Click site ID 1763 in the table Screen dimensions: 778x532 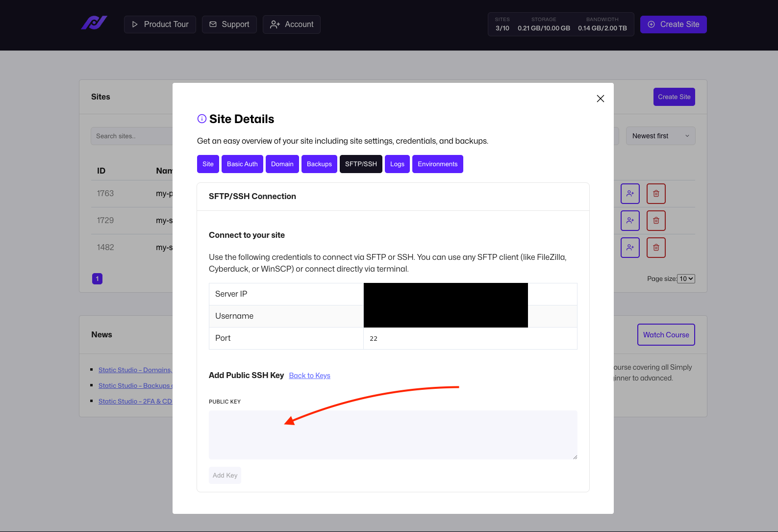pos(105,194)
